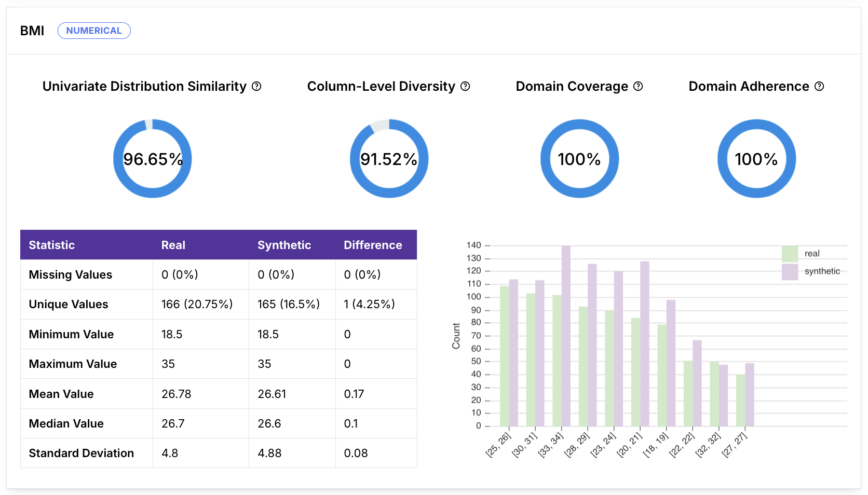This screenshot has height=495, width=868.
Task: Click the synthetic legend label
Action: point(822,271)
